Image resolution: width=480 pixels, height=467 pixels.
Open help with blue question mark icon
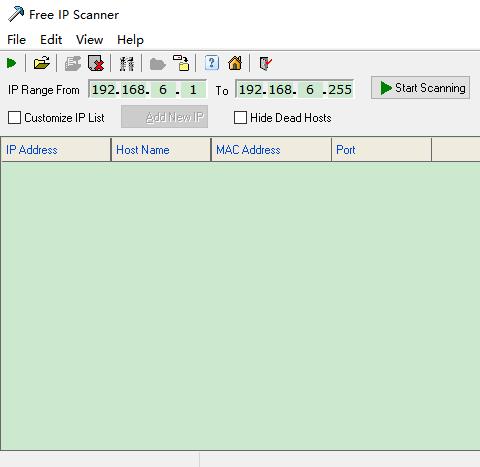[212, 63]
